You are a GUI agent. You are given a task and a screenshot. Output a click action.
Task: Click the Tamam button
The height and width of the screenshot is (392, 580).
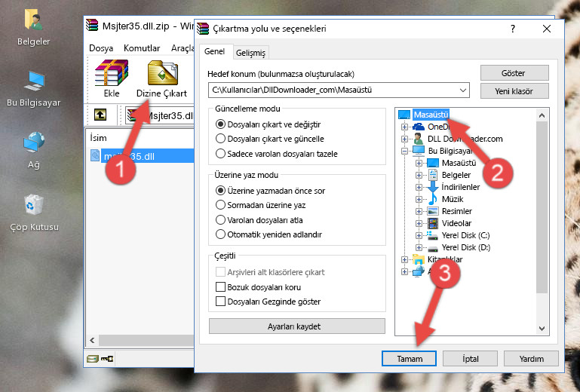tap(409, 359)
